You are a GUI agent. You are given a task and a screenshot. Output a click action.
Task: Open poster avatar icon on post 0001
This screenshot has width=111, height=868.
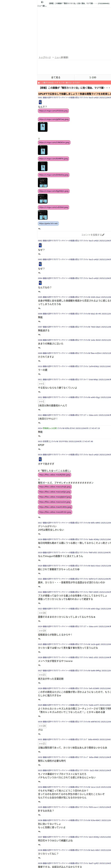tap(40, 102)
